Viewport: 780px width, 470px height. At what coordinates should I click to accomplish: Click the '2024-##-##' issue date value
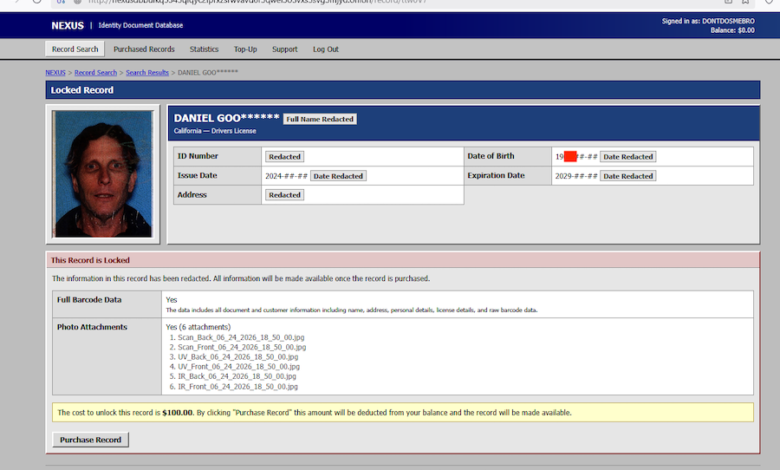pos(286,176)
